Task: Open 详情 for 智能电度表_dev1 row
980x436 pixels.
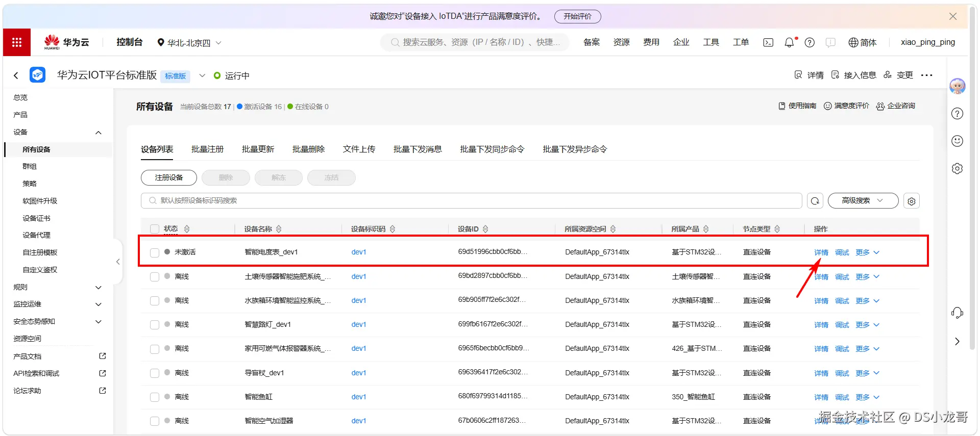Action: point(821,252)
